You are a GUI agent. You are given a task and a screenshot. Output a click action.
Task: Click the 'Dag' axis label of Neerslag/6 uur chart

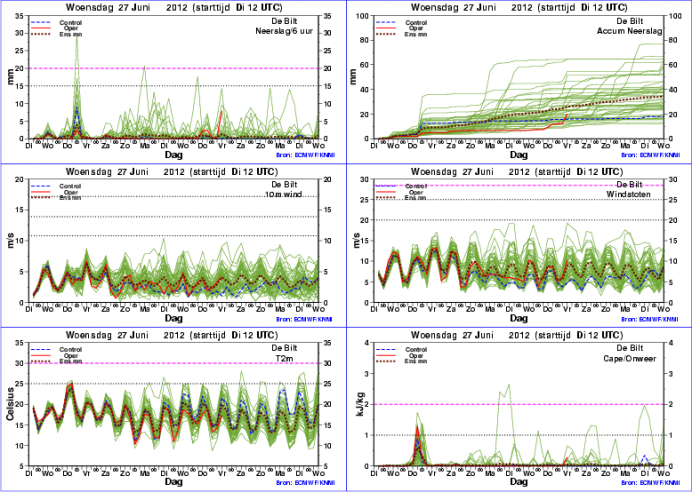173,155
